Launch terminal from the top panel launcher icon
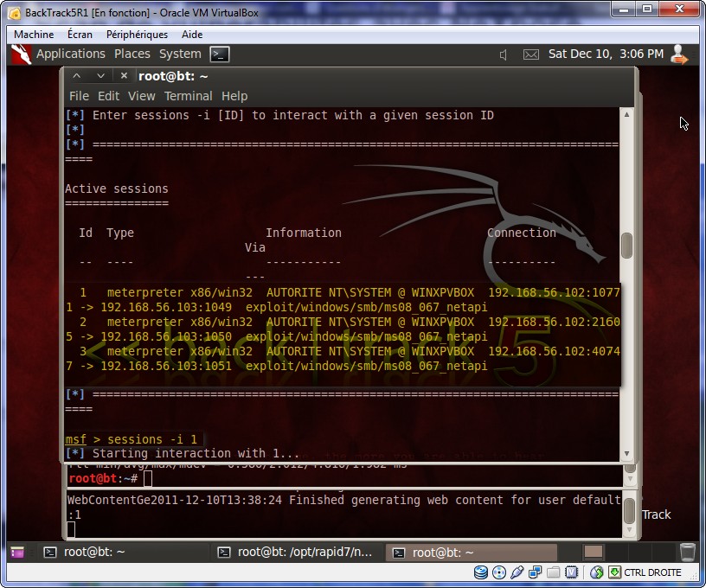Image resolution: width=706 pixels, height=588 pixels. pyautogui.click(x=220, y=54)
